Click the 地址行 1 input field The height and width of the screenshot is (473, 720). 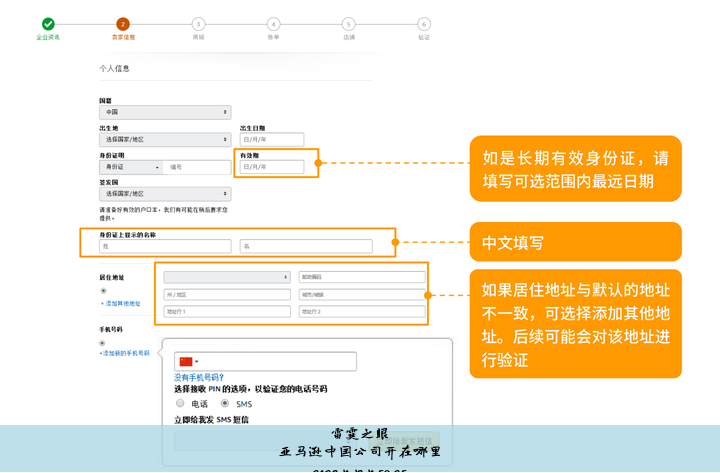tap(227, 311)
